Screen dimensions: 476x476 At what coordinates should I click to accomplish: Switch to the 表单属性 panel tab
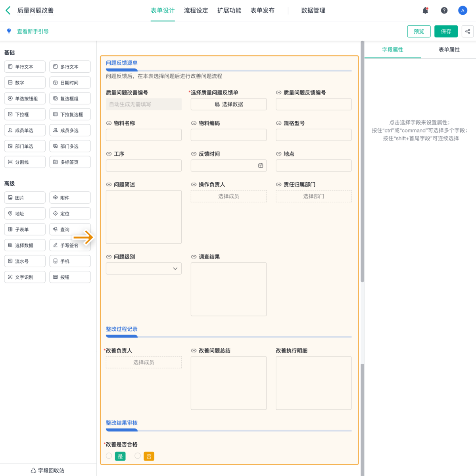(x=449, y=50)
